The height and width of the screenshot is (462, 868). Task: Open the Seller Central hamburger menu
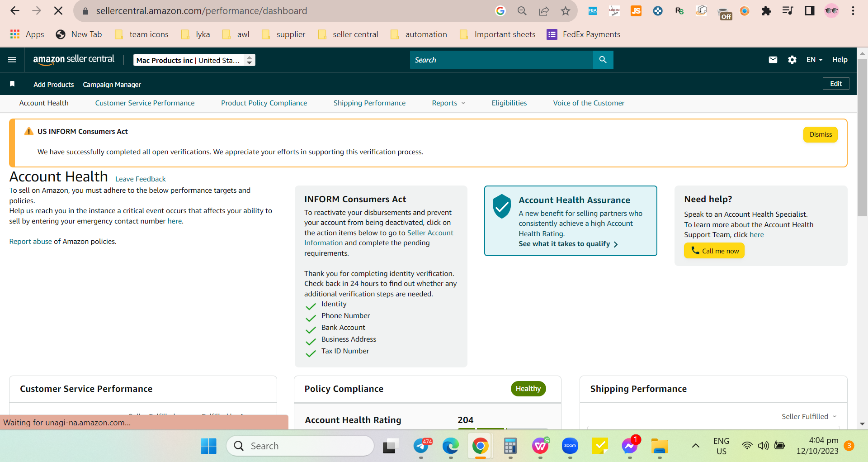click(x=12, y=60)
